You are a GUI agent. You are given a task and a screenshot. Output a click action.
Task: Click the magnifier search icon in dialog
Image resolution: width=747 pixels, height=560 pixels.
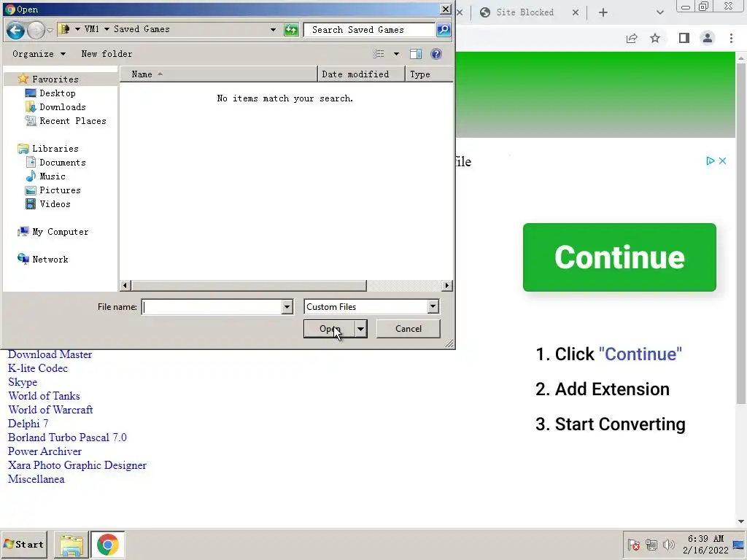[444, 29]
